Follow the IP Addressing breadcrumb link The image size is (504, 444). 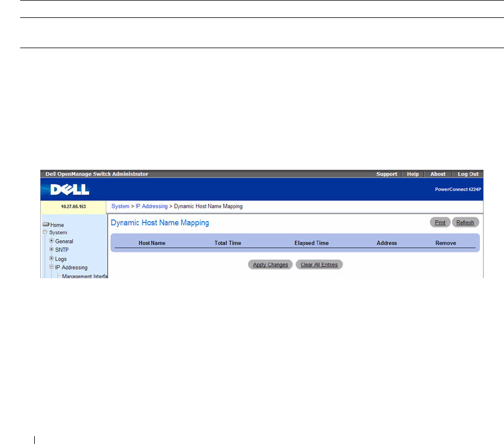152,206
